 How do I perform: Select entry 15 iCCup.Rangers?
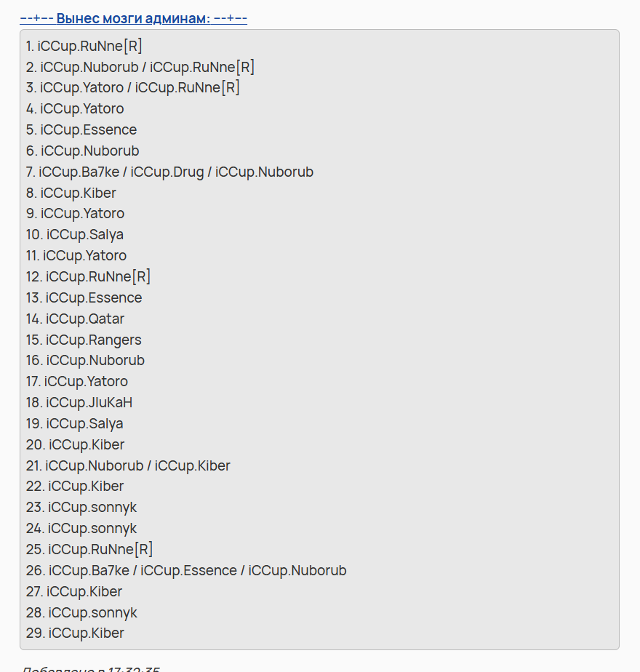[84, 340]
